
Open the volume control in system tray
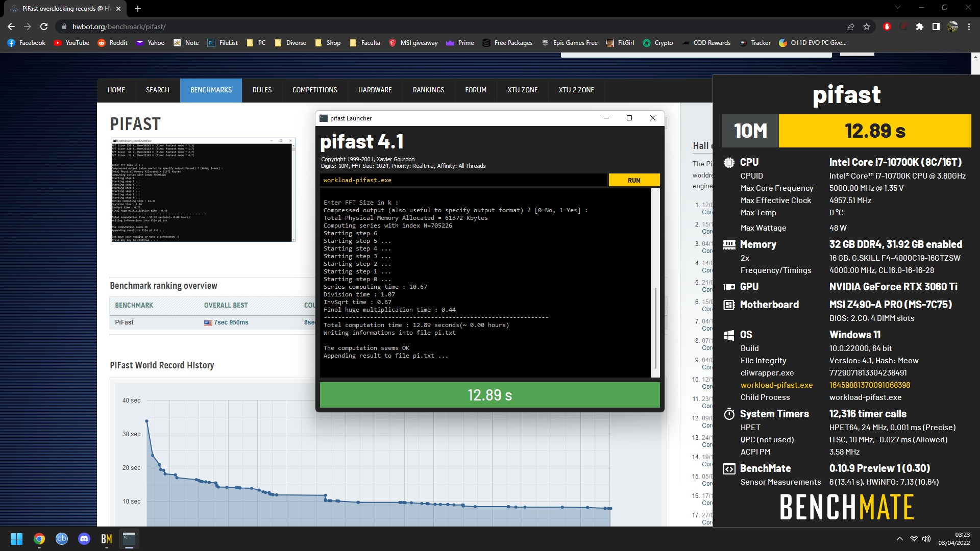[926, 539]
